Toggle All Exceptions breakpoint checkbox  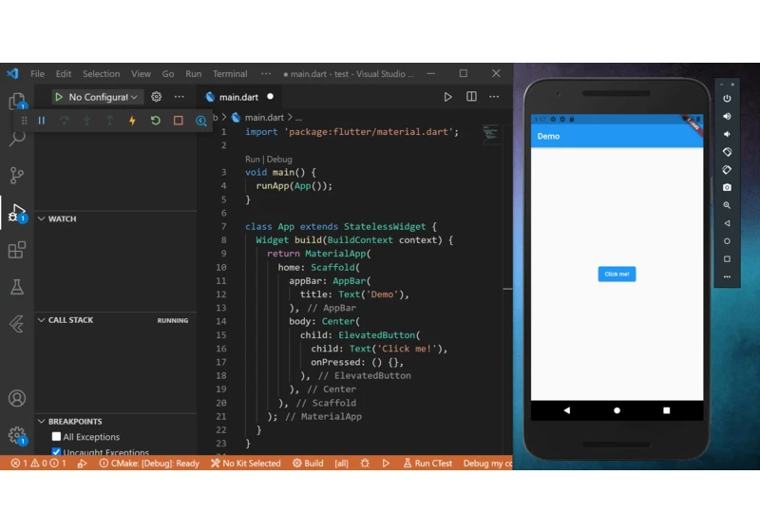57,437
